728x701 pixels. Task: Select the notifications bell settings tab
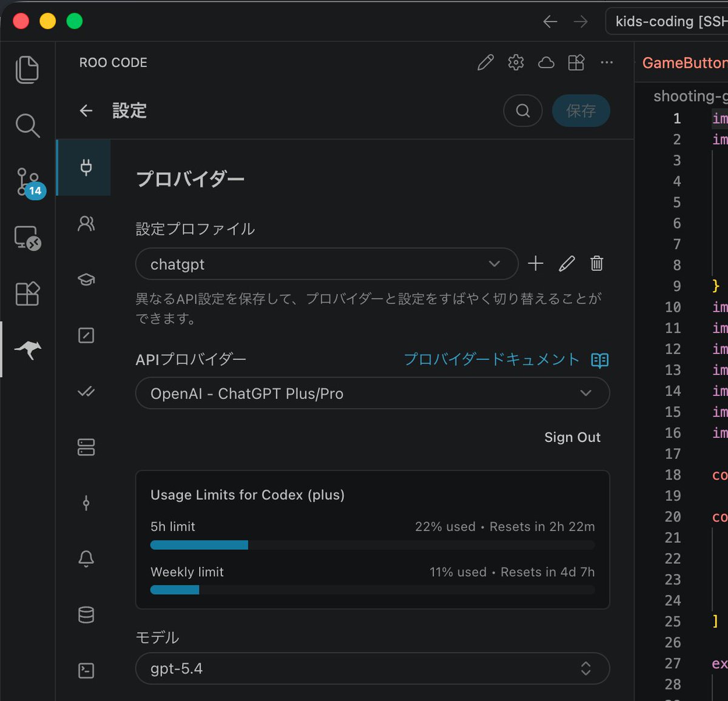point(86,558)
